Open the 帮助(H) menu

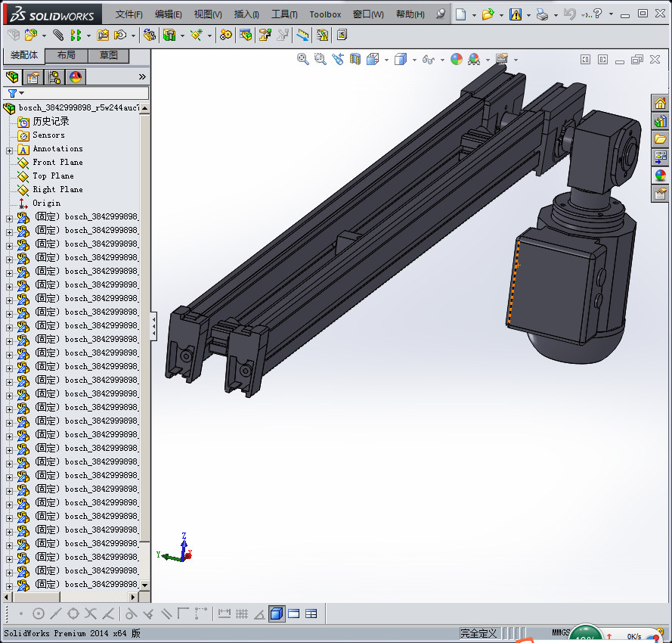click(410, 14)
